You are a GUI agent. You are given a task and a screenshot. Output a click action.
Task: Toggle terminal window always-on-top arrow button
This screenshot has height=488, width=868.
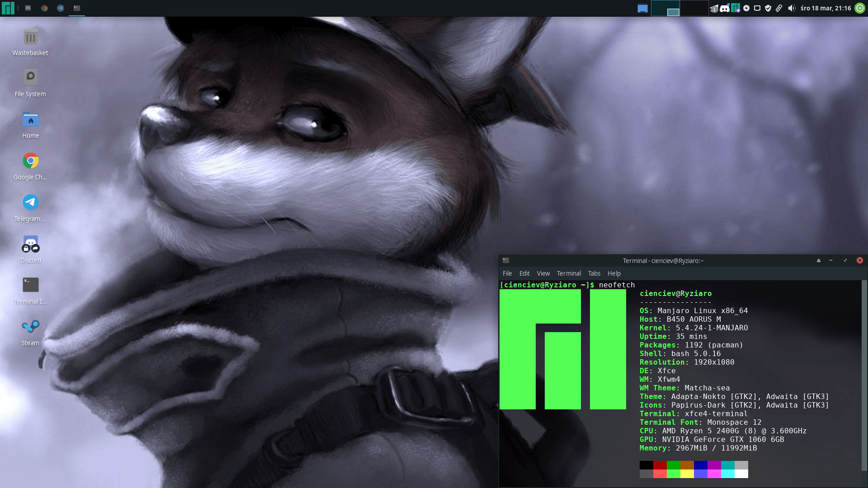pyautogui.click(x=818, y=261)
